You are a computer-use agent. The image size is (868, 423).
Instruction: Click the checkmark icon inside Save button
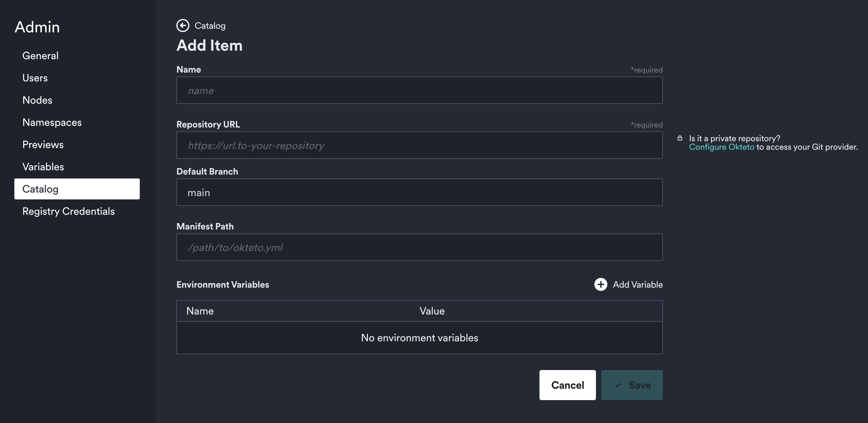click(618, 385)
